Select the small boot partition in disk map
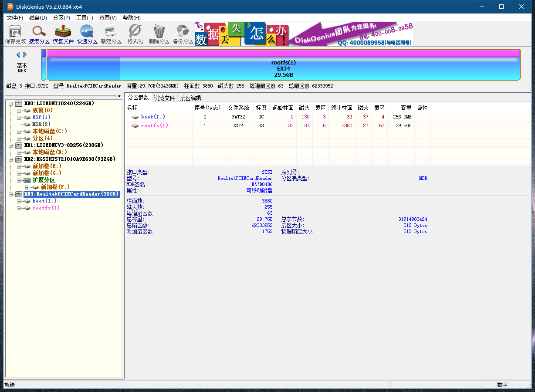This screenshot has width=535, height=392. coord(44,65)
